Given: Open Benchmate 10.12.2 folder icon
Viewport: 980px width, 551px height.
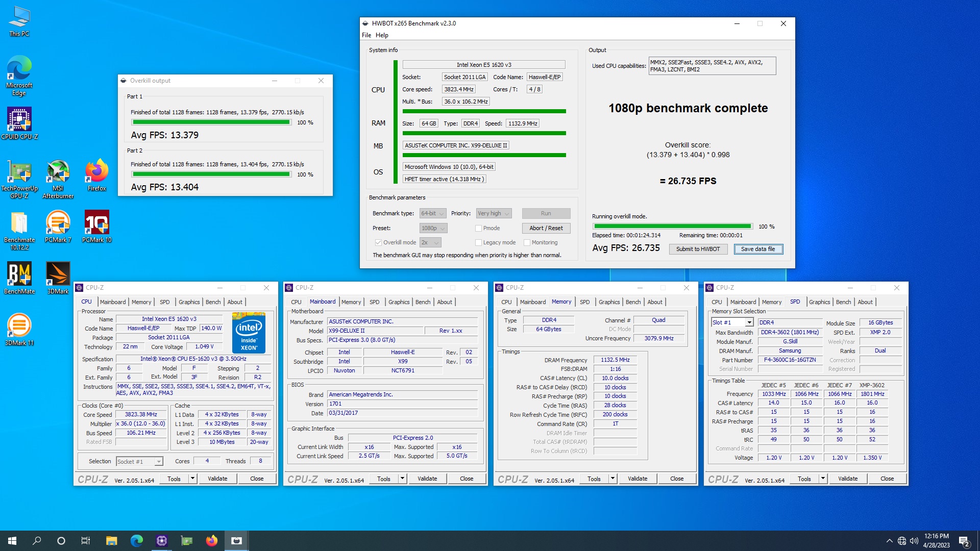Looking at the screenshot, I should coord(19,231).
